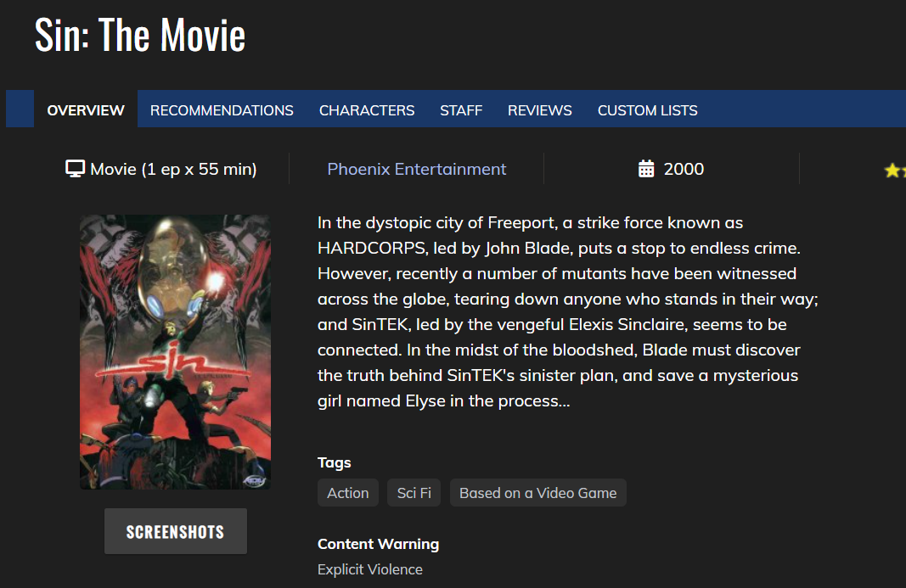
Task: Click the yellow star rating icon
Action: [x=892, y=171]
